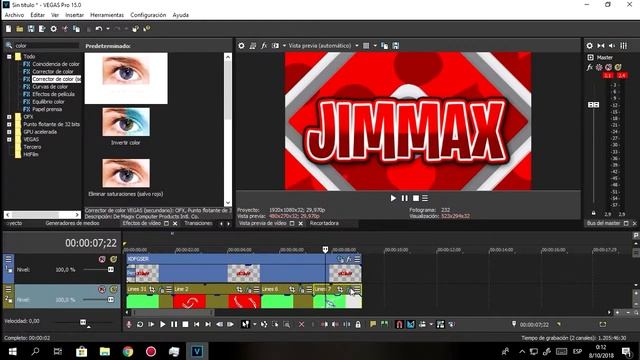Screen dimensions: 640x360
Task: Solo video track 2
Action: [113, 289]
